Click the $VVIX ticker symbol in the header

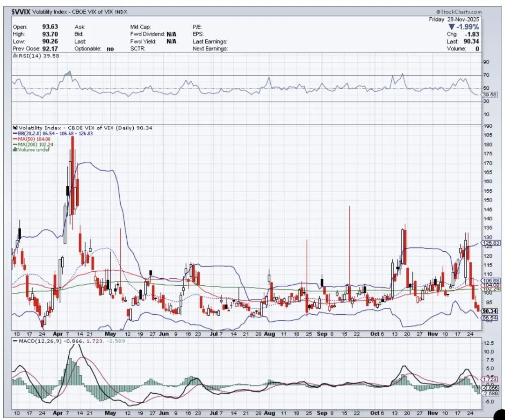tap(21, 12)
